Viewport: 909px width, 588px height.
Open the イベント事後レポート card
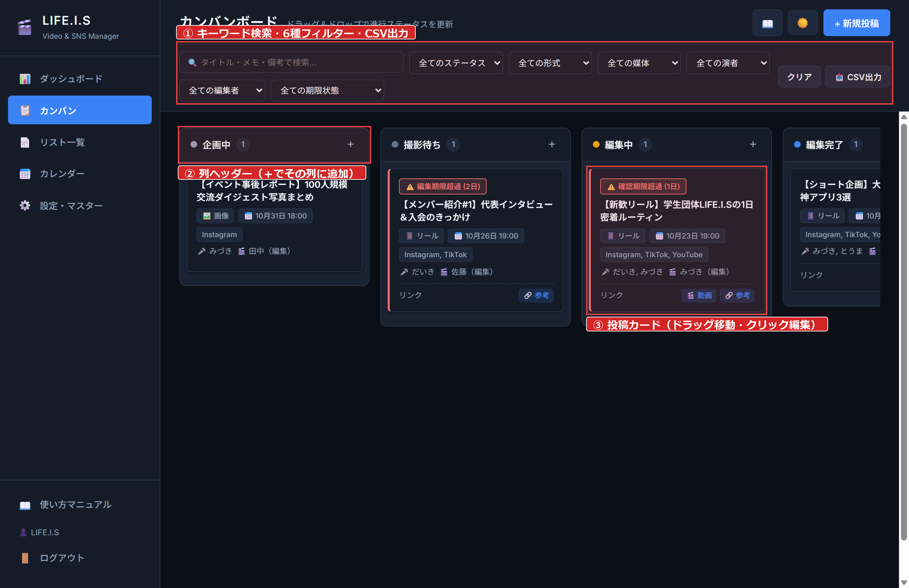[x=274, y=219]
